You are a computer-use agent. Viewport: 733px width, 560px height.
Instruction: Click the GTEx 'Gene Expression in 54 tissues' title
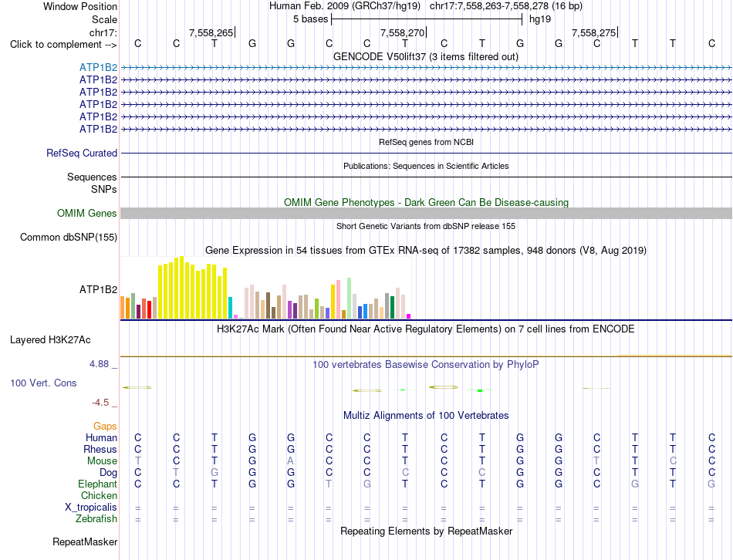(426, 251)
